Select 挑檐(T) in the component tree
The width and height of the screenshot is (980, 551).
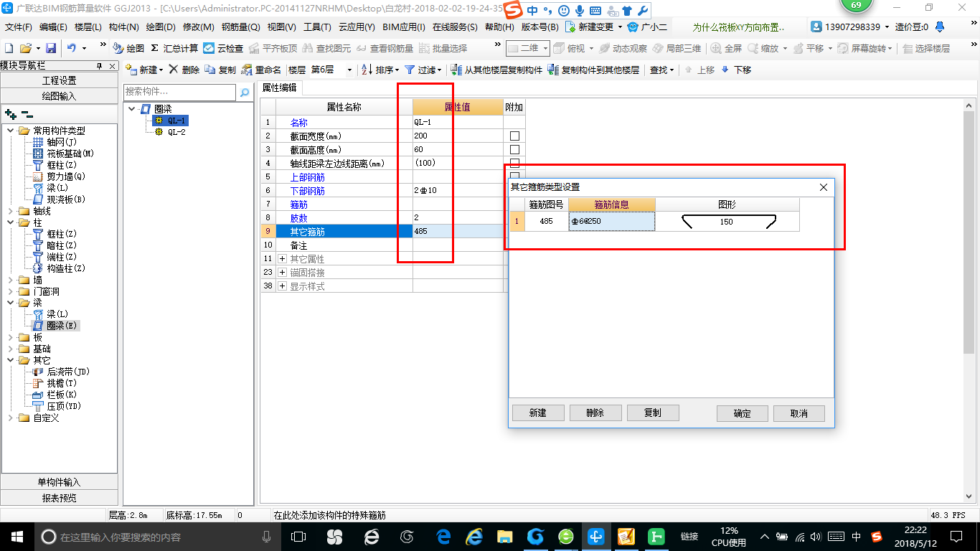(x=54, y=383)
